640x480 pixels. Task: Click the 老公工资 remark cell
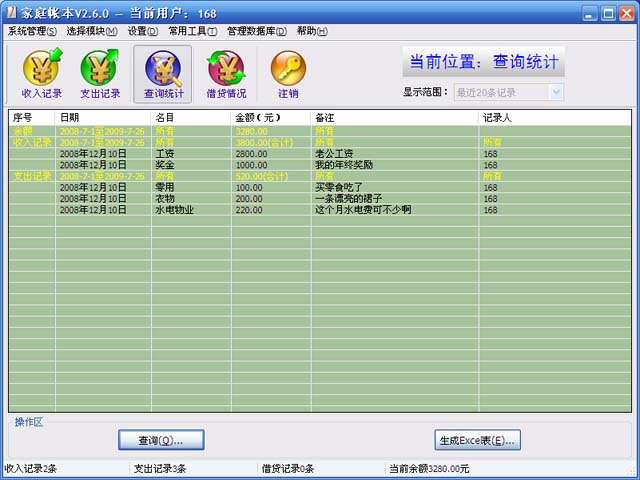[x=334, y=154]
